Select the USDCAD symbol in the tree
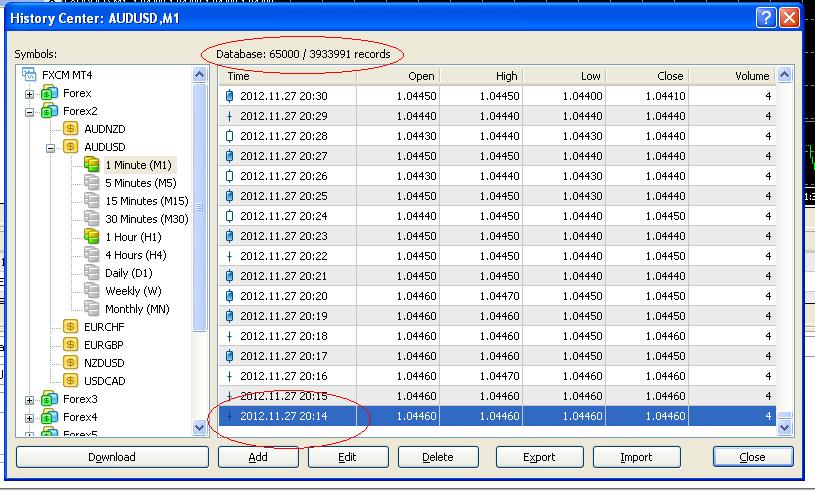815x491 pixels. [104, 381]
